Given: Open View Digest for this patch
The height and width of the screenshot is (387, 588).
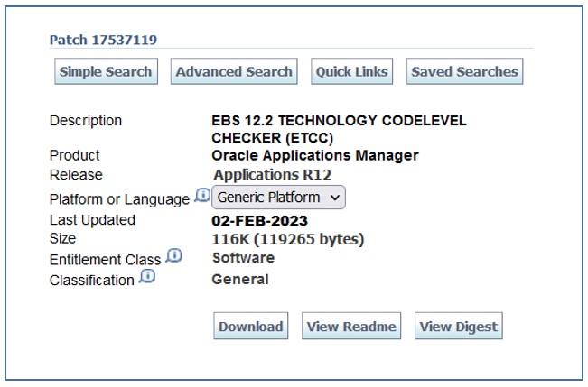Looking at the screenshot, I should (x=459, y=327).
